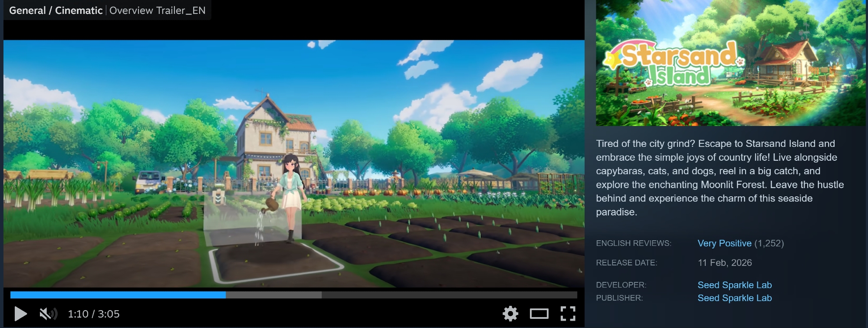The width and height of the screenshot is (868, 328).
Task: Switch to theater mode view
Action: click(539, 313)
